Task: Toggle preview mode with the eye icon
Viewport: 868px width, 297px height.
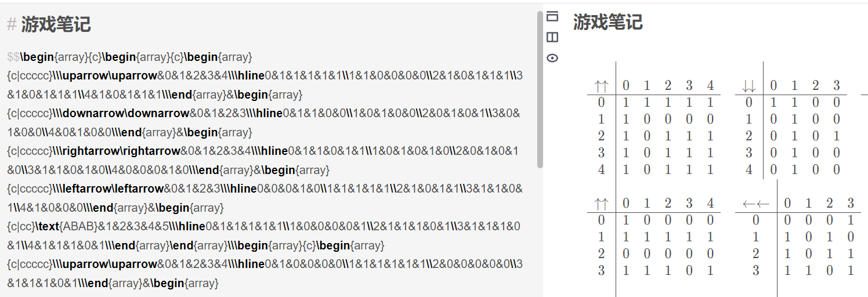Action: click(x=552, y=58)
